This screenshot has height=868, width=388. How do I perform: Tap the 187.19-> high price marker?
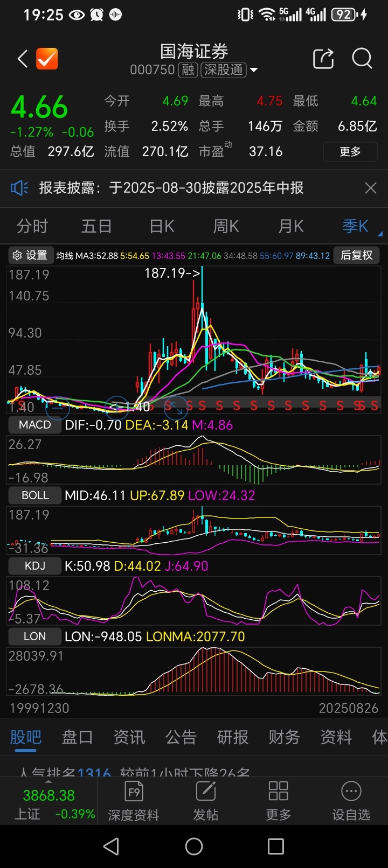(x=172, y=274)
